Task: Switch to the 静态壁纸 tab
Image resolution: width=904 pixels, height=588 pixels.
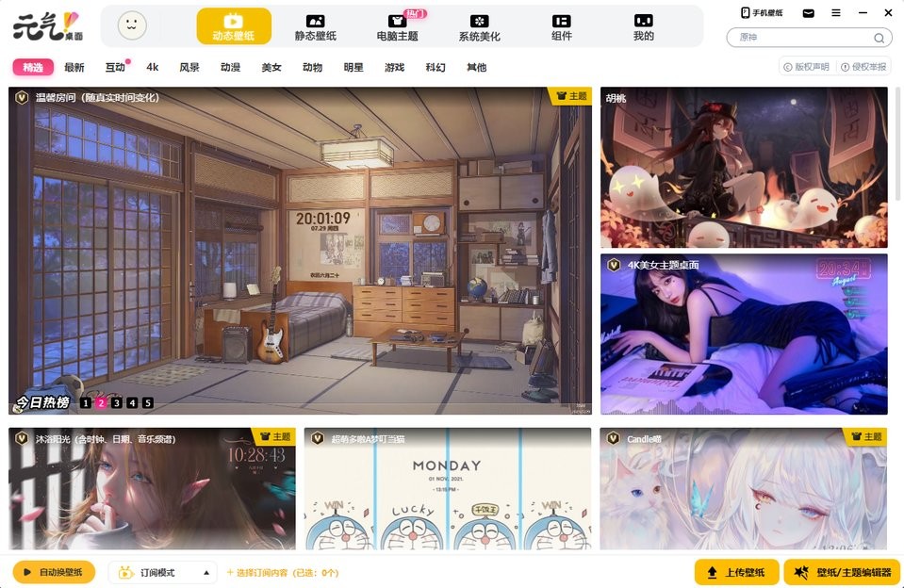Action: pyautogui.click(x=315, y=27)
